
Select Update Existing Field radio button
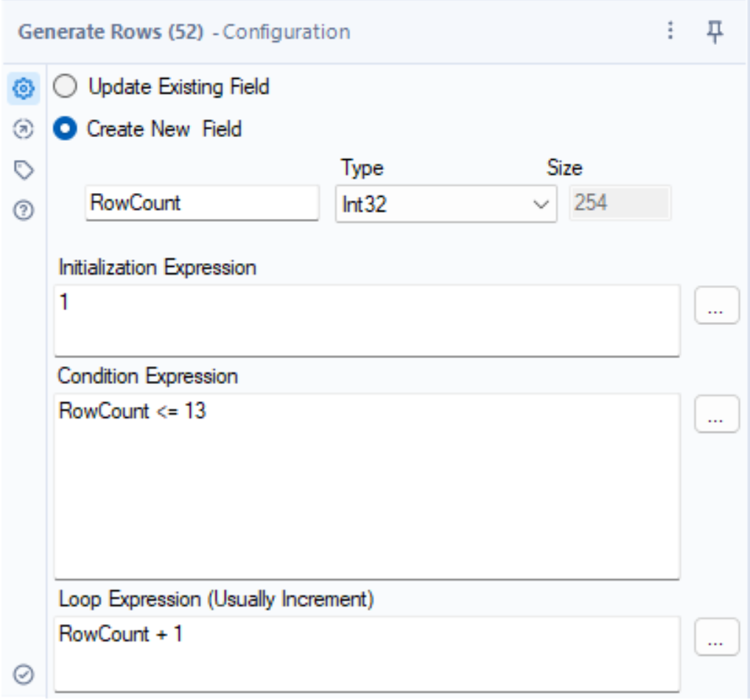click(66, 88)
